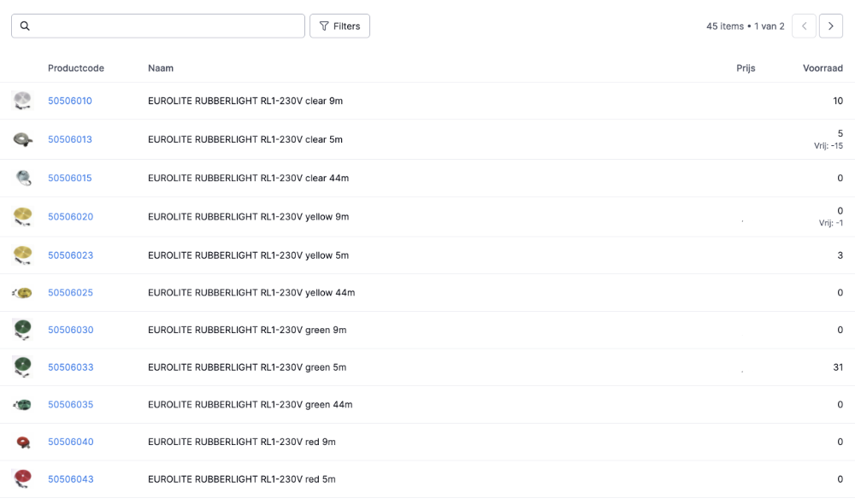The height and width of the screenshot is (504, 855).
Task: Select the green 44m rubberlight product name
Action: click(x=250, y=404)
